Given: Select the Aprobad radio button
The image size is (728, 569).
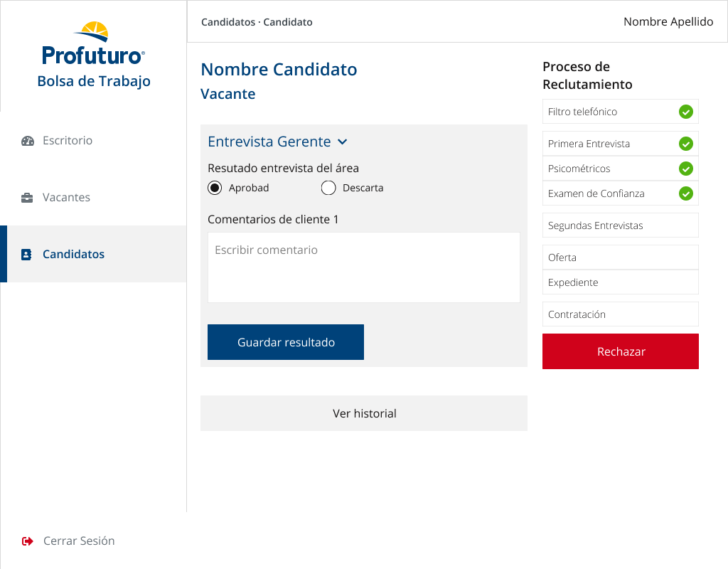Looking at the screenshot, I should [x=215, y=188].
